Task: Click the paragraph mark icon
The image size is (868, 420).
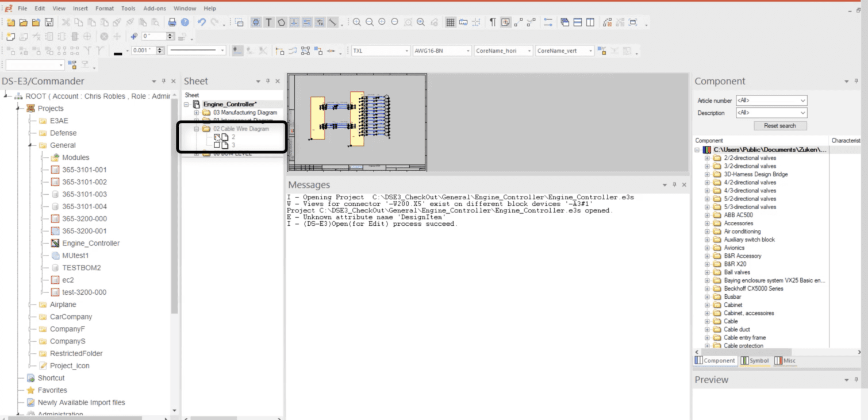Action: (x=493, y=22)
